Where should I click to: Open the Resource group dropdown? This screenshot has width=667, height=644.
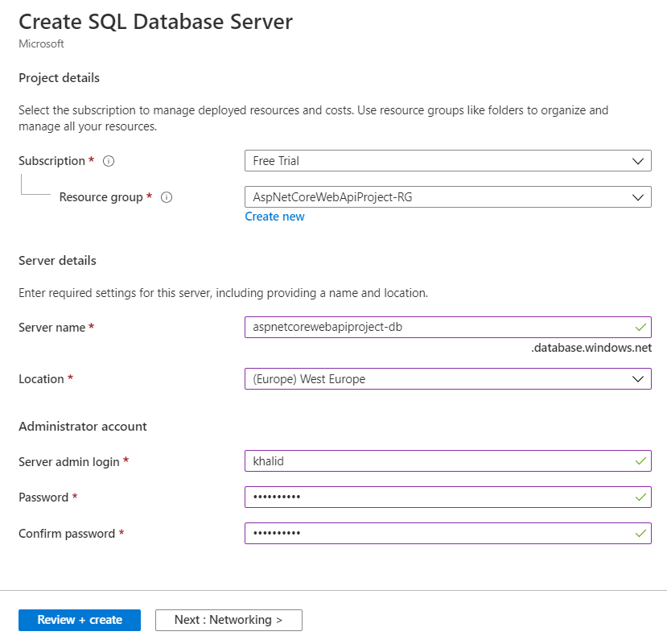point(448,197)
